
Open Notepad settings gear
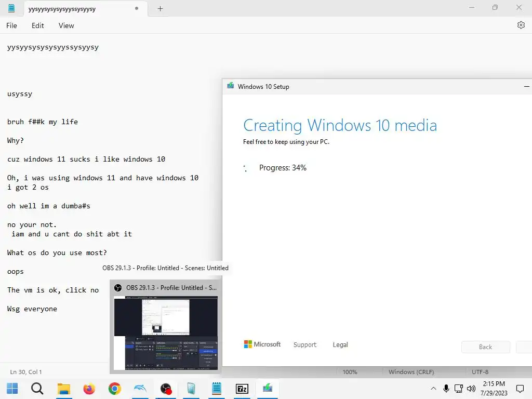click(521, 25)
